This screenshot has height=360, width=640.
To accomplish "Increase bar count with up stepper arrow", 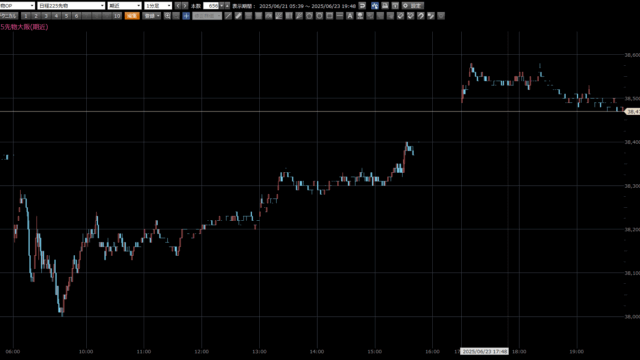I will tap(227, 6).
